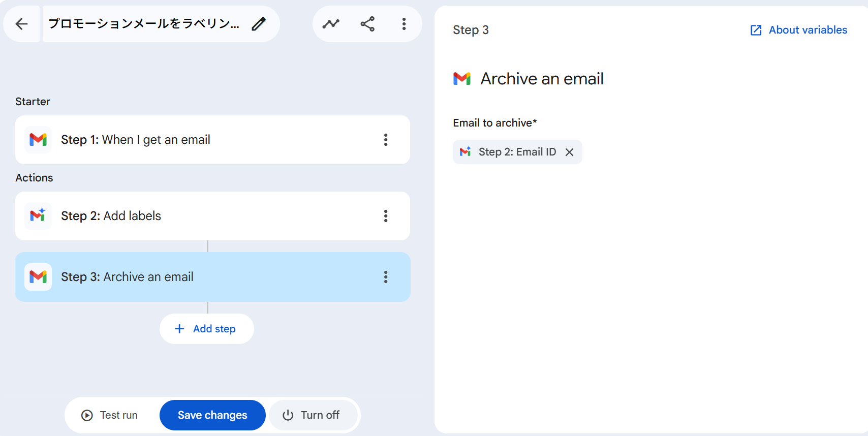This screenshot has width=868, height=436.
Task: Click Save changes button
Action: click(x=212, y=415)
